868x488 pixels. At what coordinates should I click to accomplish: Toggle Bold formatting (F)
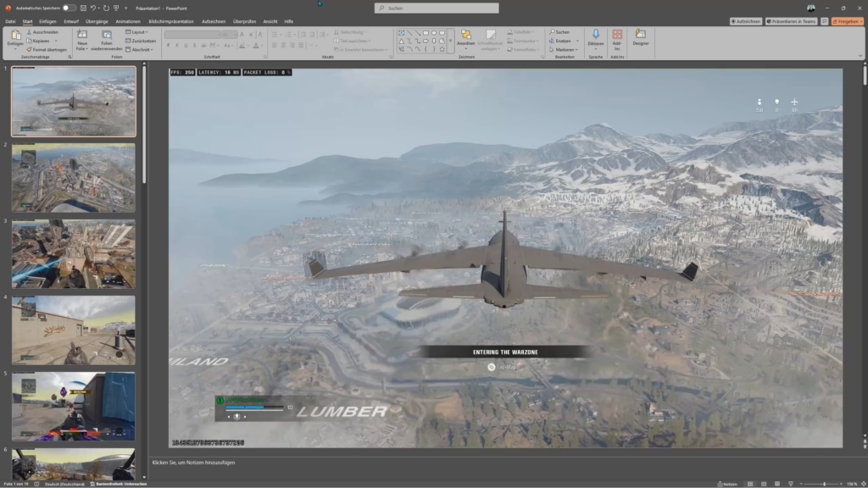click(169, 46)
